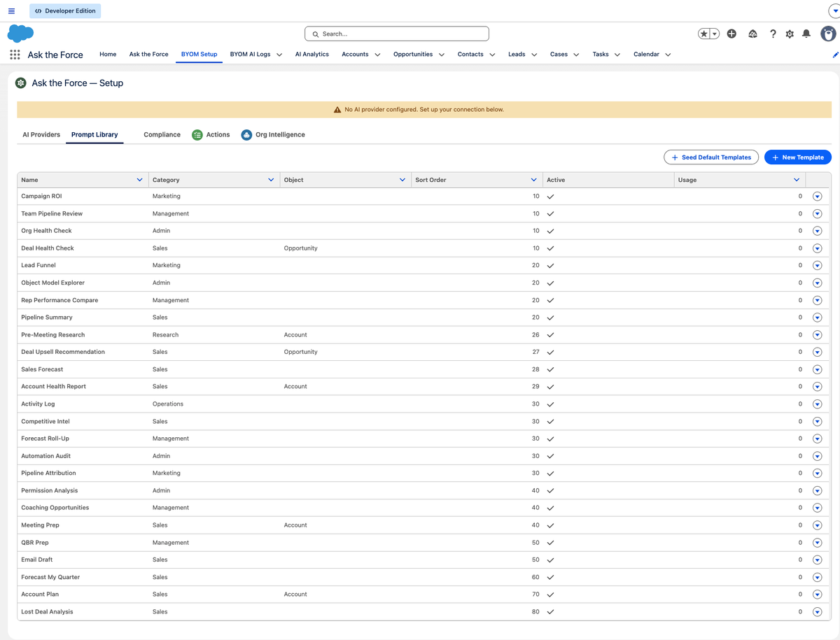This screenshot has height=640, width=840.
Task: Open the Object column header menu
Action: [x=402, y=180]
